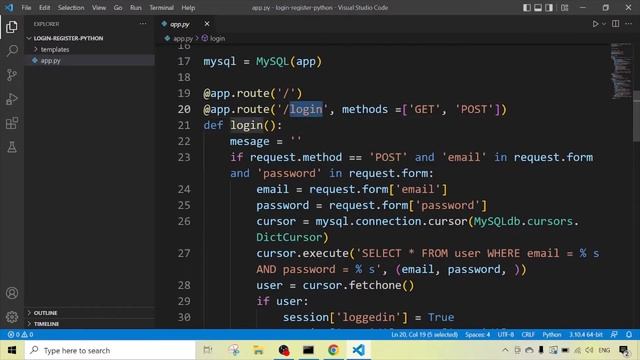Open the Run menu
640x360 pixels.
(x=136, y=8)
